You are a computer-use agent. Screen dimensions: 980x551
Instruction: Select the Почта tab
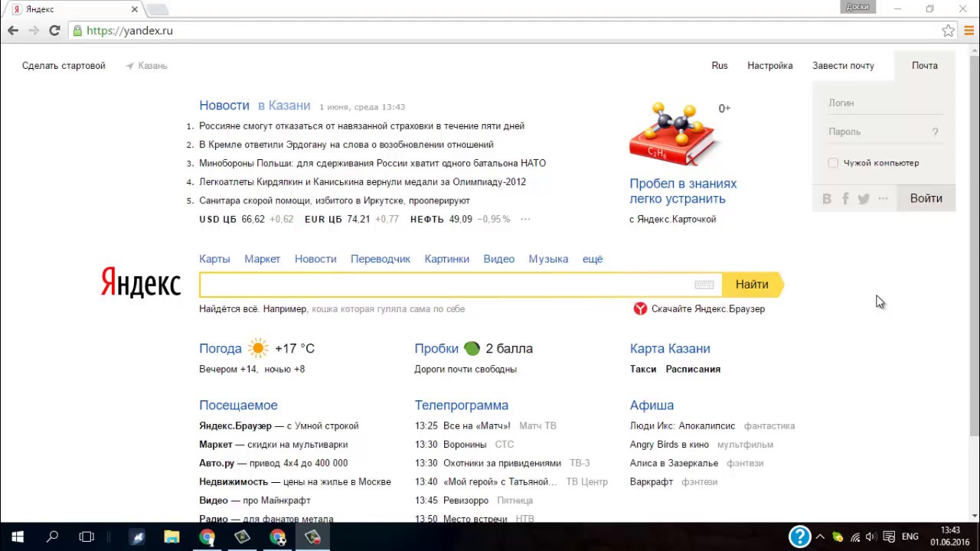[x=925, y=66]
